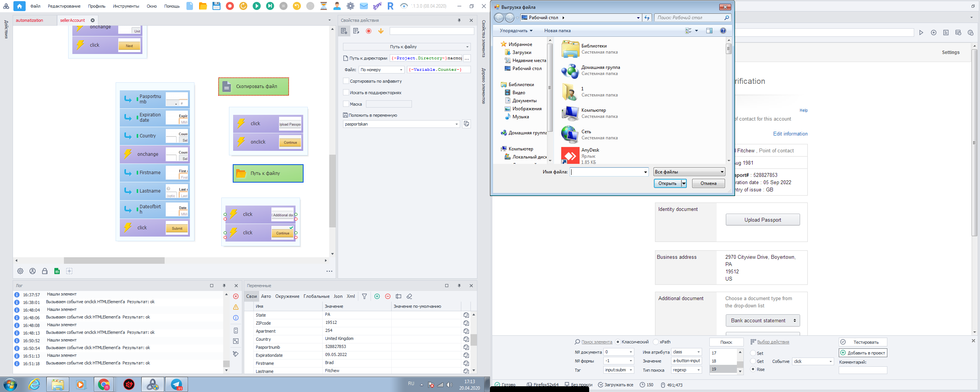980x392 pixels.
Task: Select 'Классический' search radio button
Action: (x=618, y=342)
